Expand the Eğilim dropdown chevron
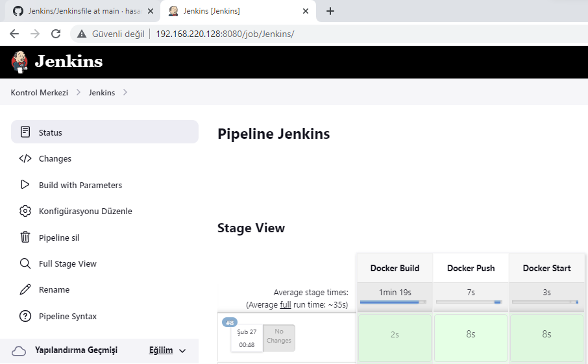588x364 pixels. click(x=182, y=351)
